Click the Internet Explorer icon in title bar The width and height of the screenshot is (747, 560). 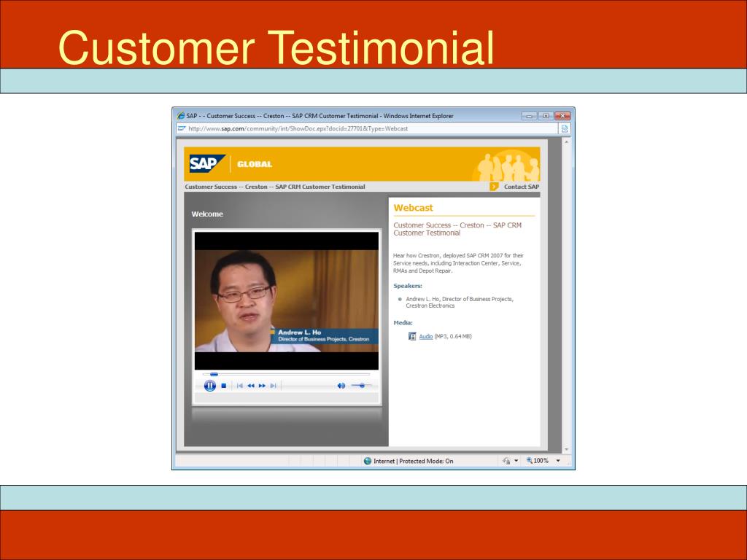(x=181, y=116)
